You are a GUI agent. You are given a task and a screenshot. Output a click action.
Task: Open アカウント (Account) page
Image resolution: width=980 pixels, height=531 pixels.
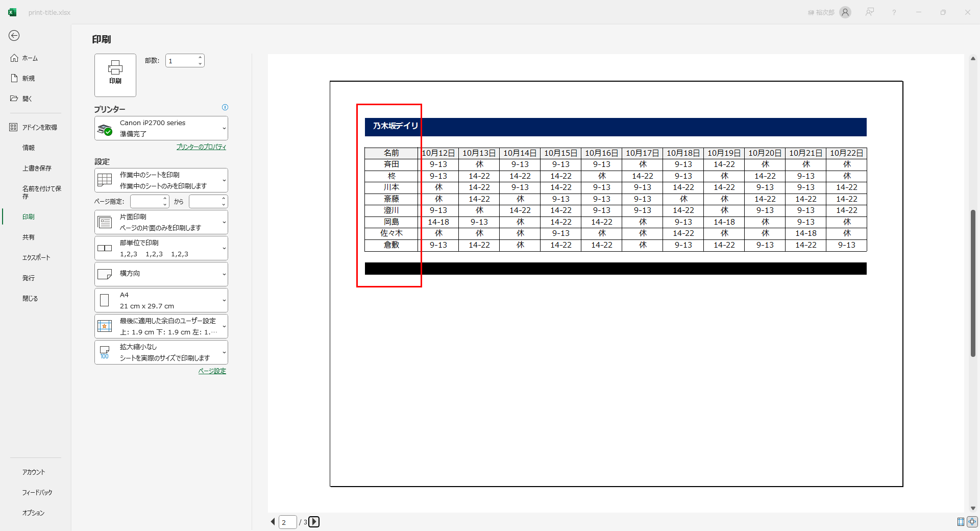[34, 472]
